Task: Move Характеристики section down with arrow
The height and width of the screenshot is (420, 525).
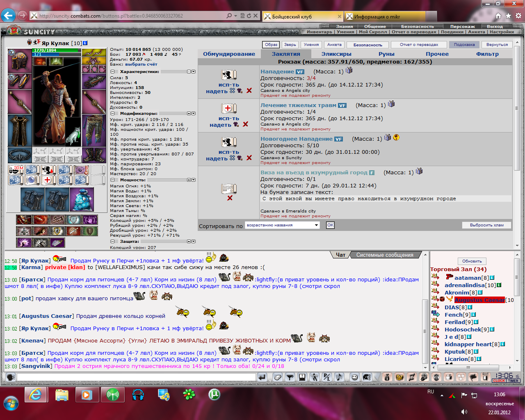Action: pyautogui.click(x=194, y=72)
